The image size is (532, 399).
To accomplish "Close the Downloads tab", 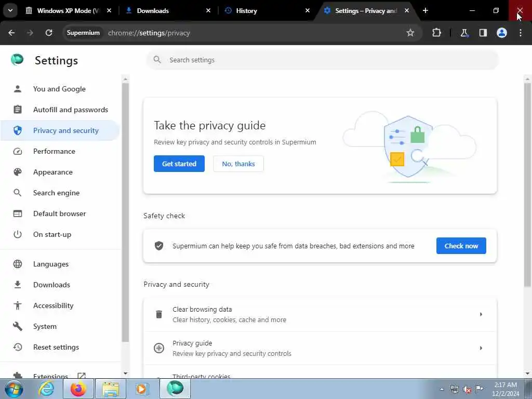I will coord(208,10).
